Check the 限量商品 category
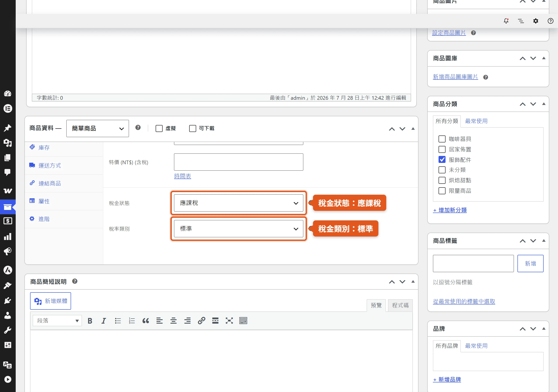This screenshot has height=392, width=558. coord(442,191)
